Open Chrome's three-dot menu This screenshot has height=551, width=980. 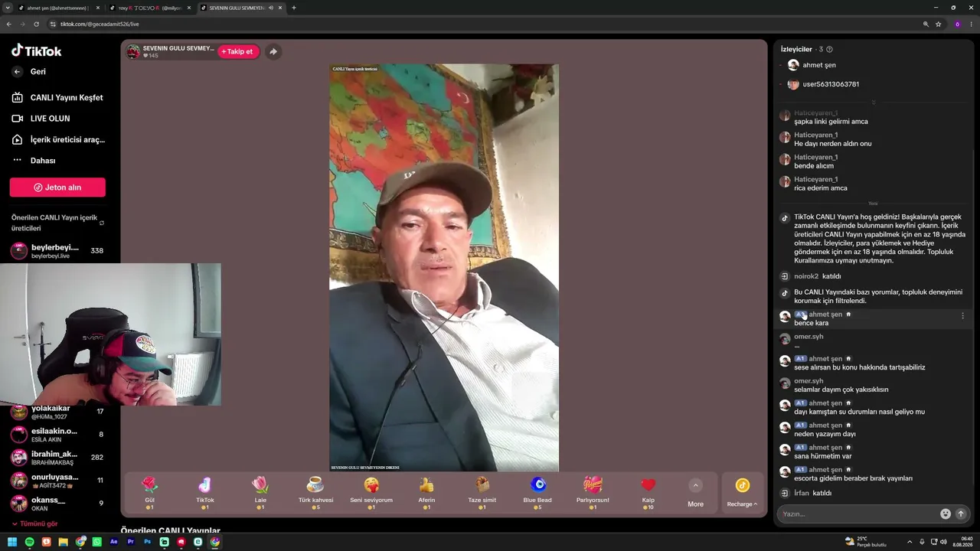(972, 24)
